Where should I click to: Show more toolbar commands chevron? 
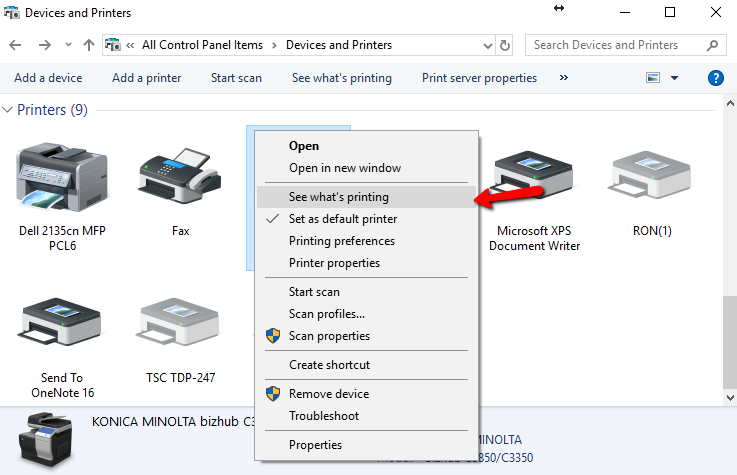coord(564,78)
